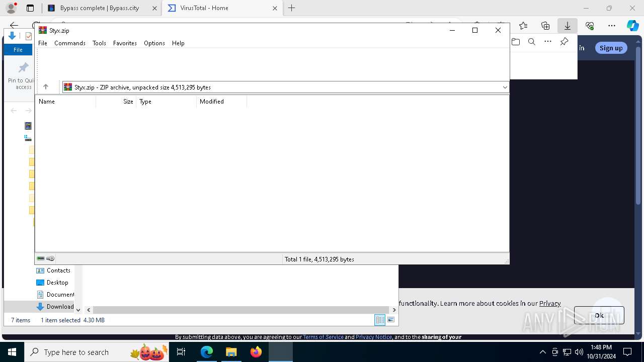Click Explorer horizontal scrollbar left arrow

(x=89, y=310)
